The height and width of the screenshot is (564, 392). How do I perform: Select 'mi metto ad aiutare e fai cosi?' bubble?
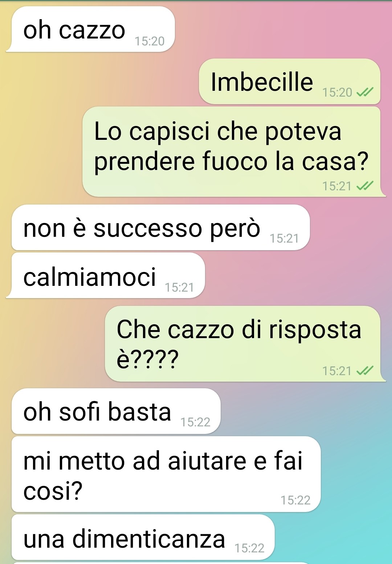pos(166,474)
